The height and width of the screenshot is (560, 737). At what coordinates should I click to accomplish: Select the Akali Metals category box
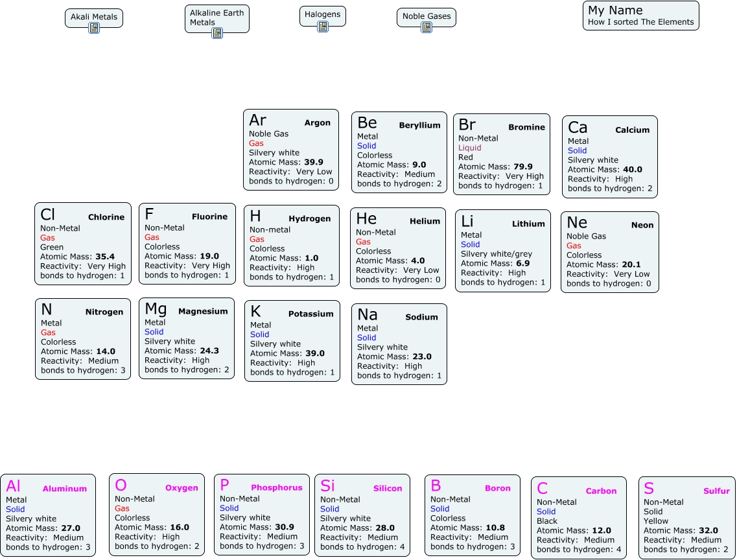pos(94,17)
